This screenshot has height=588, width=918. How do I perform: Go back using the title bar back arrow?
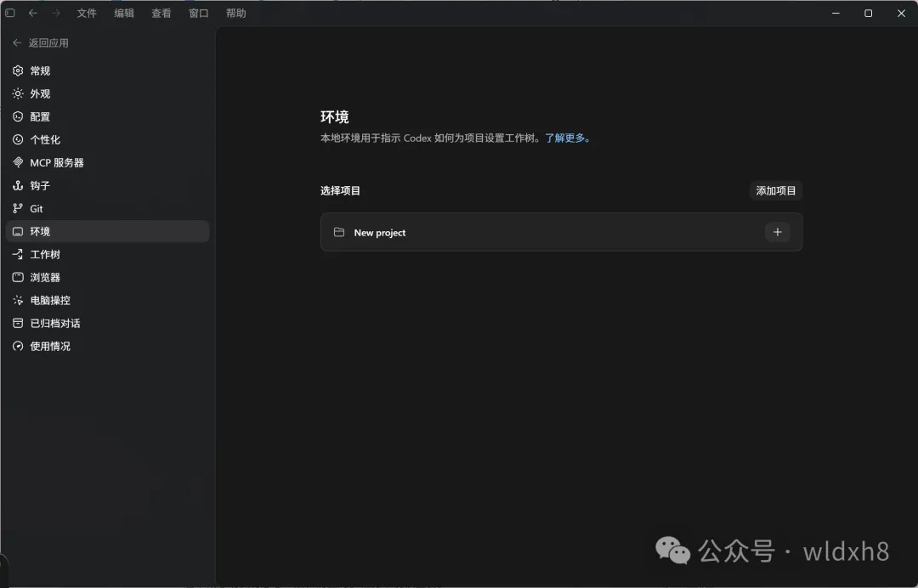[x=33, y=13]
